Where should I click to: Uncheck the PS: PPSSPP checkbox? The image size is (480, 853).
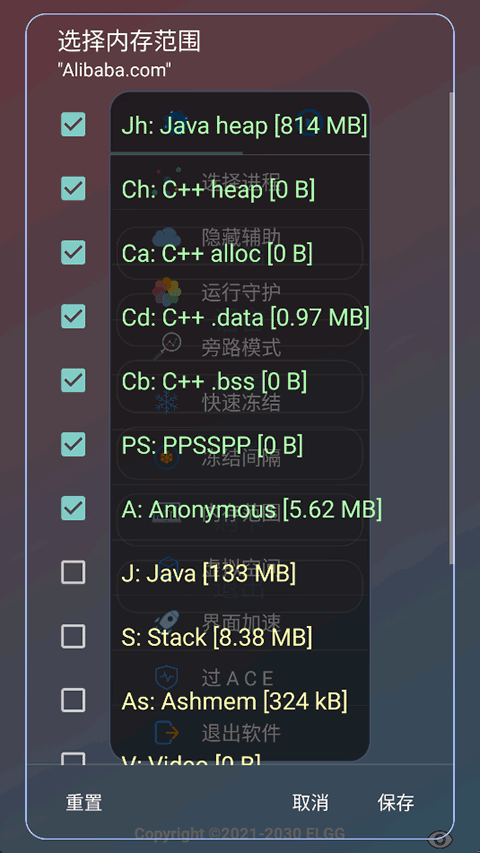[x=73, y=444]
